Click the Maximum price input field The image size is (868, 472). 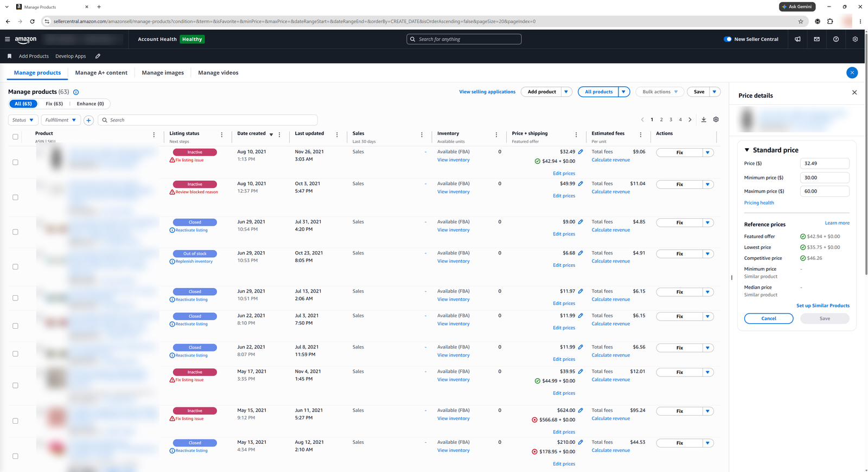825,191
